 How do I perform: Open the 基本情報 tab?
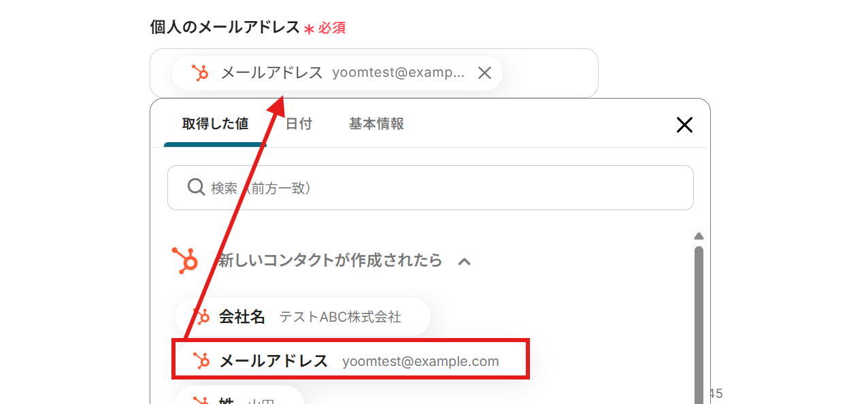tap(376, 124)
